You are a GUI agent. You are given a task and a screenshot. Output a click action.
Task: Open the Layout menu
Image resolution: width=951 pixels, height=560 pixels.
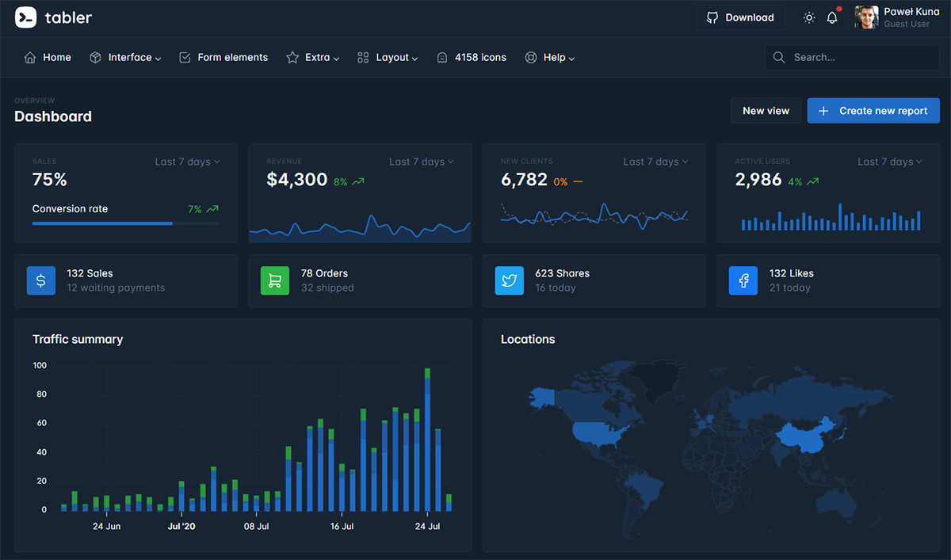(388, 57)
